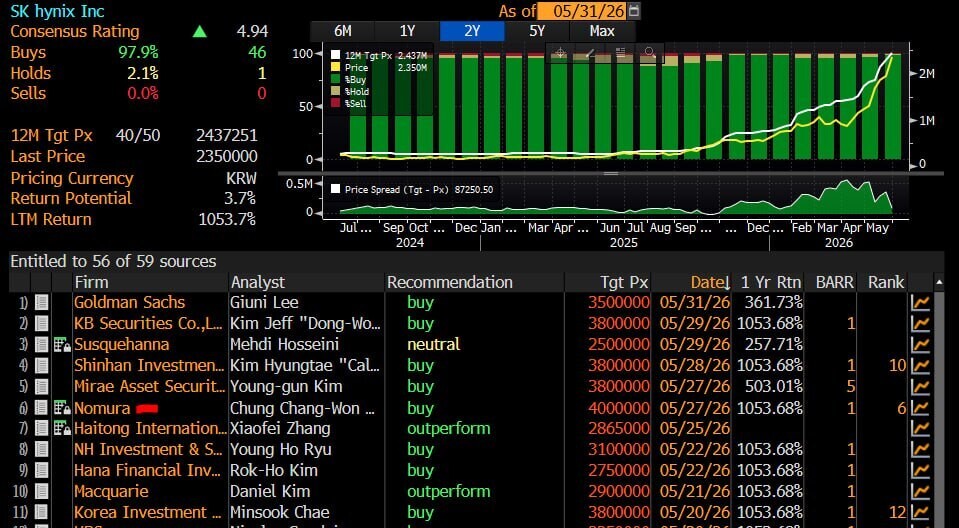Click the table scrollbar up arrow
The width and height of the screenshot is (959, 528).
pos(939,282)
